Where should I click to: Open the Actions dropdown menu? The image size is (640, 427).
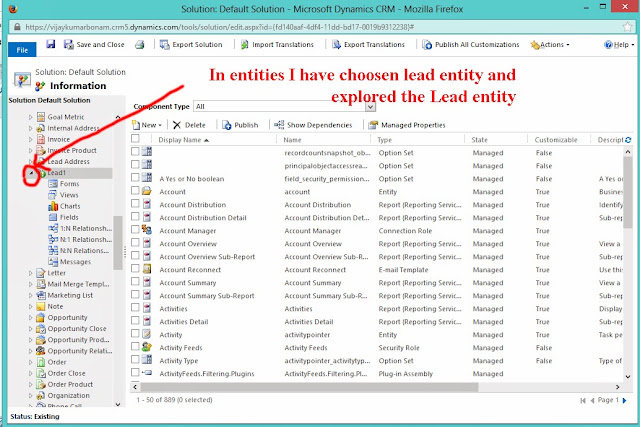(549, 44)
